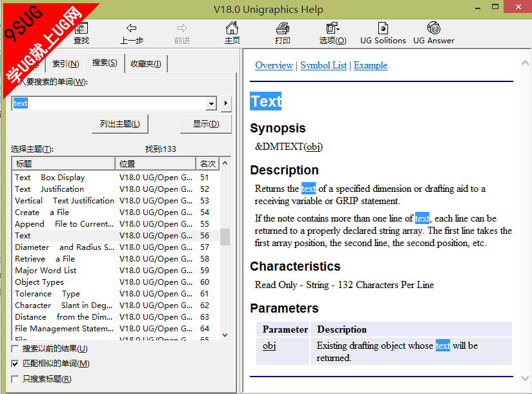Screen dimensions: 532x394
Task: Click the results list scroll down arrow
Action: tap(225, 335)
